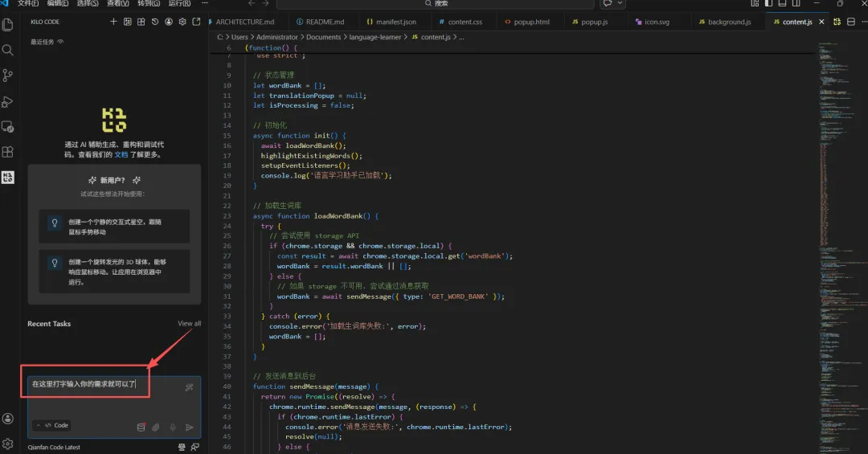Click the codebase indexing database icon
Viewport: 868px width, 454px height.
click(141, 427)
